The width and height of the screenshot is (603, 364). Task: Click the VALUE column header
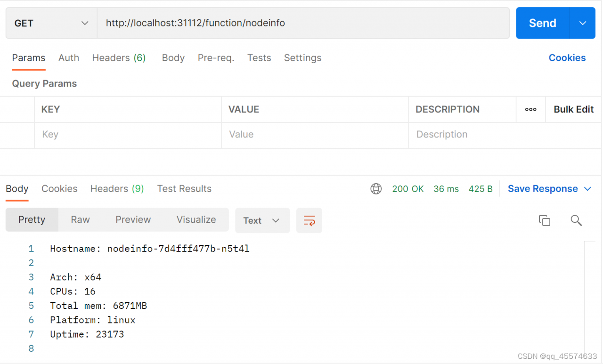click(x=244, y=109)
